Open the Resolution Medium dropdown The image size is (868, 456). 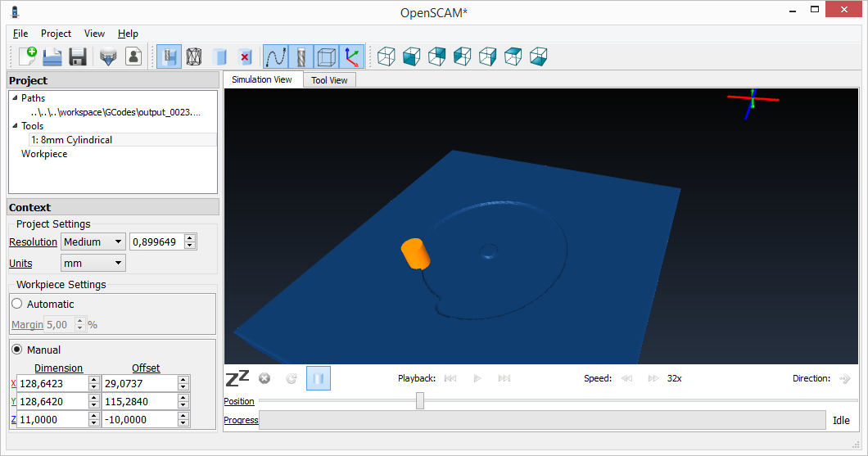point(93,242)
